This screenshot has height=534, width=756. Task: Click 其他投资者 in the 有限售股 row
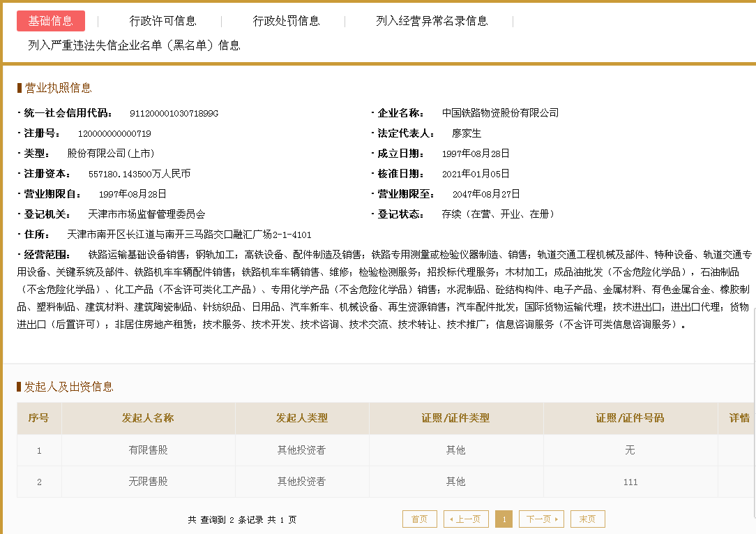[x=302, y=450]
